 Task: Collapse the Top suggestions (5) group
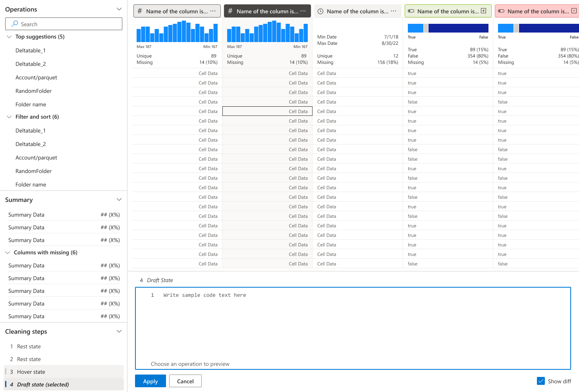(9, 37)
